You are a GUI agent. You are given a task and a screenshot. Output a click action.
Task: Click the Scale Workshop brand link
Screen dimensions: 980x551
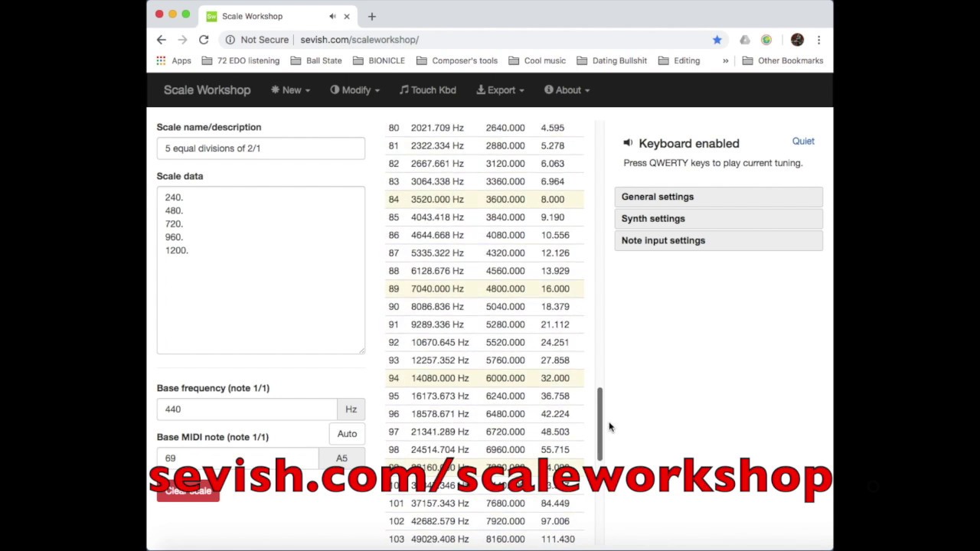click(x=207, y=90)
